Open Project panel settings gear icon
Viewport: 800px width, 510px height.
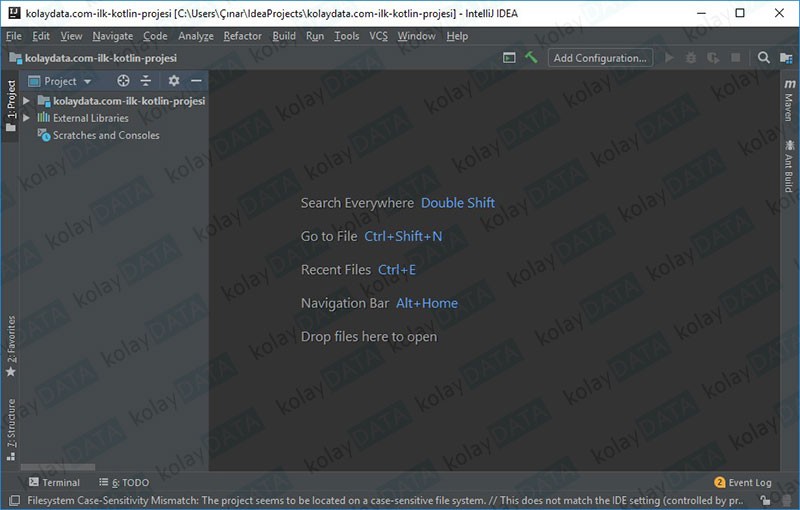click(x=174, y=81)
